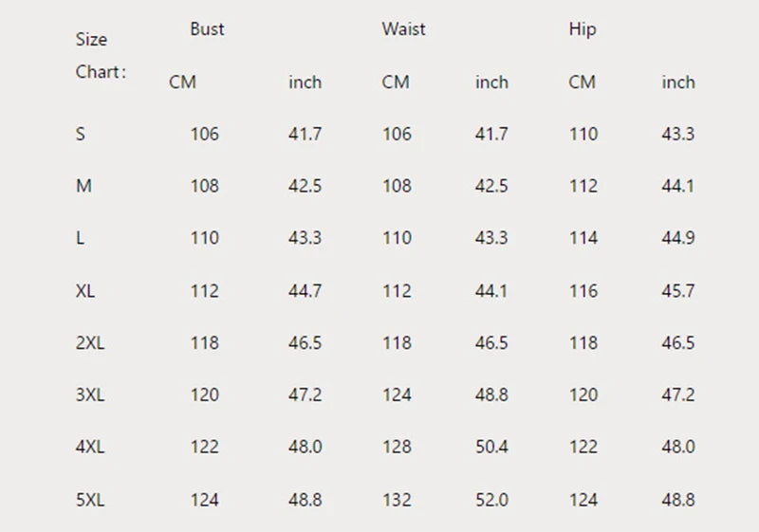Click the 44.7 bust inch value
The width and height of the screenshot is (759, 532).
[305, 291]
